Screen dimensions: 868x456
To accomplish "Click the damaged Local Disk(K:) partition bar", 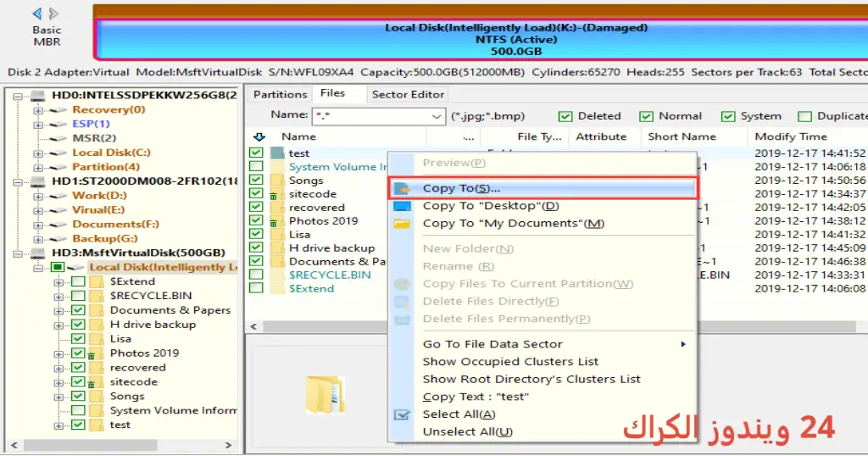I will (481, 39).
